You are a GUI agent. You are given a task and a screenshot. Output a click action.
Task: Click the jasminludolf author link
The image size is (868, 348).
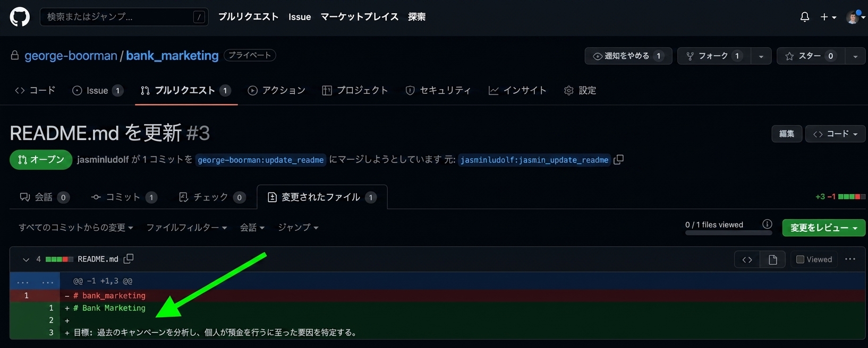(103, 160)
